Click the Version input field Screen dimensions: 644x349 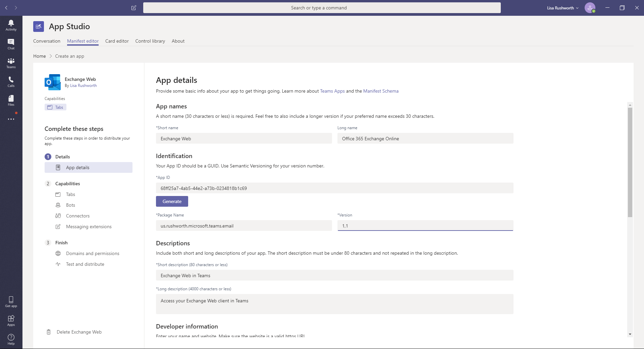[x=425, y=226]
